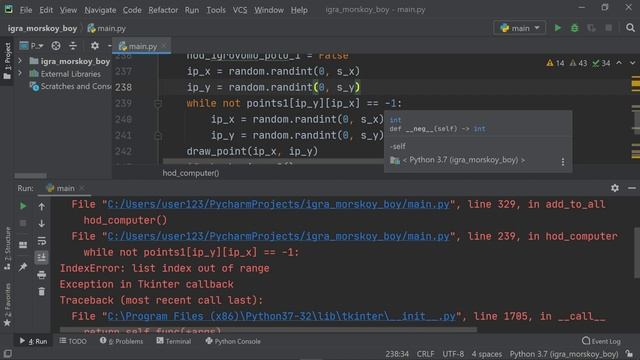Open the TODO tool window
This screenshot has width=640, height=360.
[x=73, y=341]
